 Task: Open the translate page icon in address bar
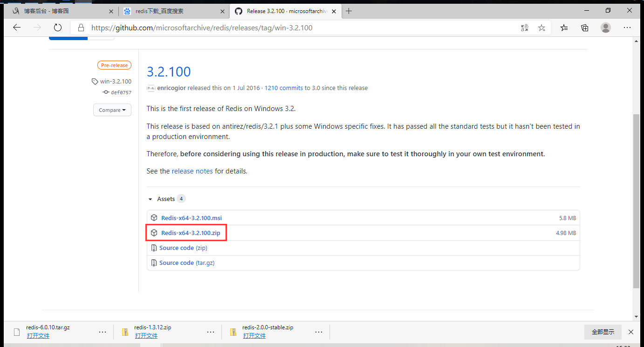525,28
